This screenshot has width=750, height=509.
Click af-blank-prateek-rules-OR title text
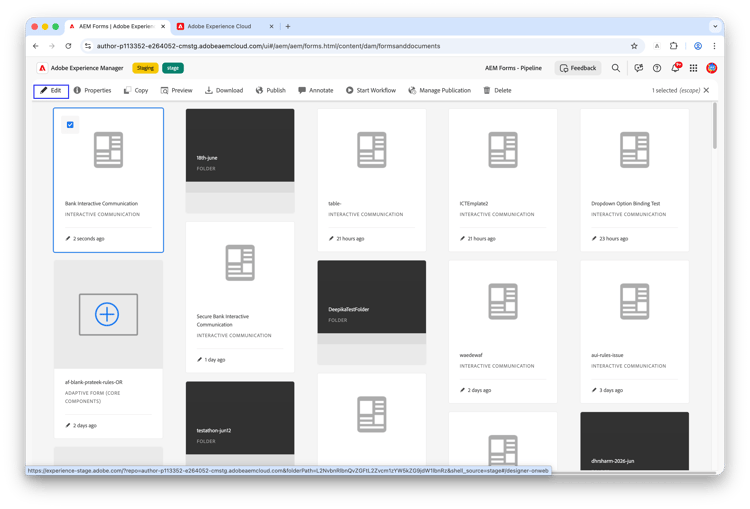[x=94, y=382]
